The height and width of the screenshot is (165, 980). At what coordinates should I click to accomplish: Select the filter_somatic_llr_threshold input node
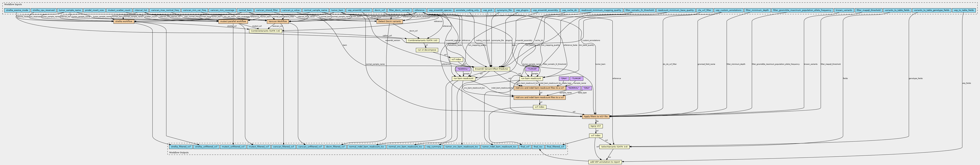point(640,10)
